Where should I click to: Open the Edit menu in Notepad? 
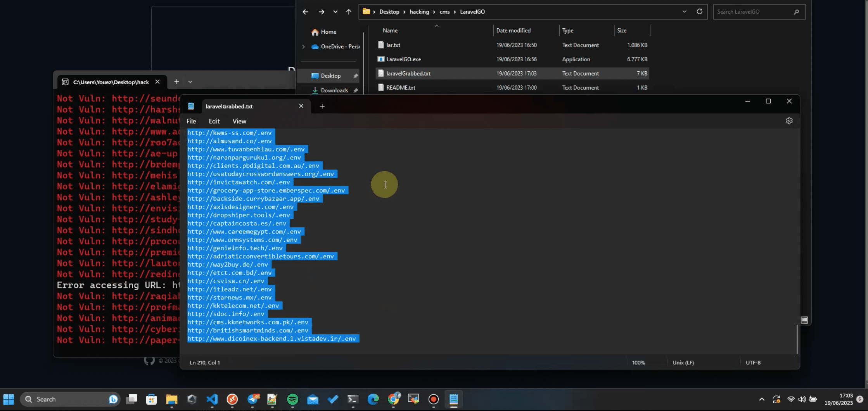(214, 121)
